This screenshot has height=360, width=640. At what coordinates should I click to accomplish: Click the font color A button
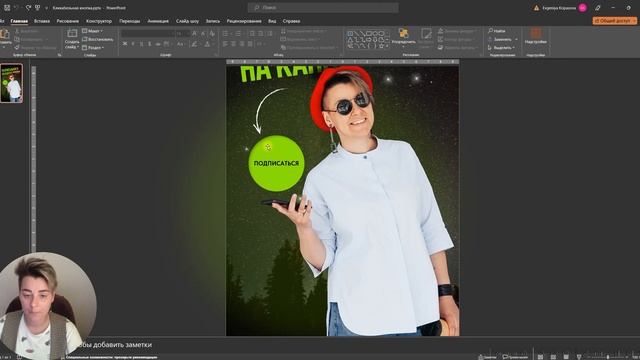click(x=207, y=44)
